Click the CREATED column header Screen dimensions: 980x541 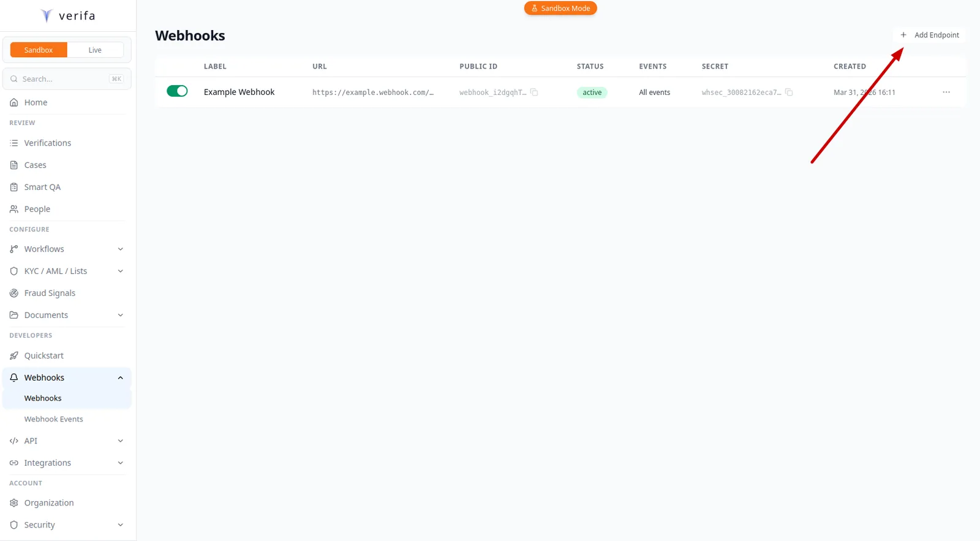pos(850,66)
